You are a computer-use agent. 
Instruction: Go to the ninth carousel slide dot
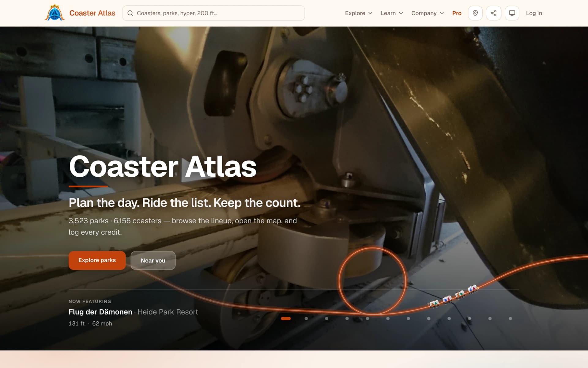[x=449, y=319]
